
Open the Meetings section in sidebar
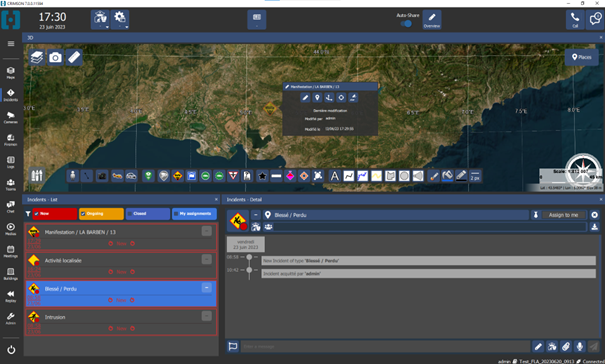(11, 251)
